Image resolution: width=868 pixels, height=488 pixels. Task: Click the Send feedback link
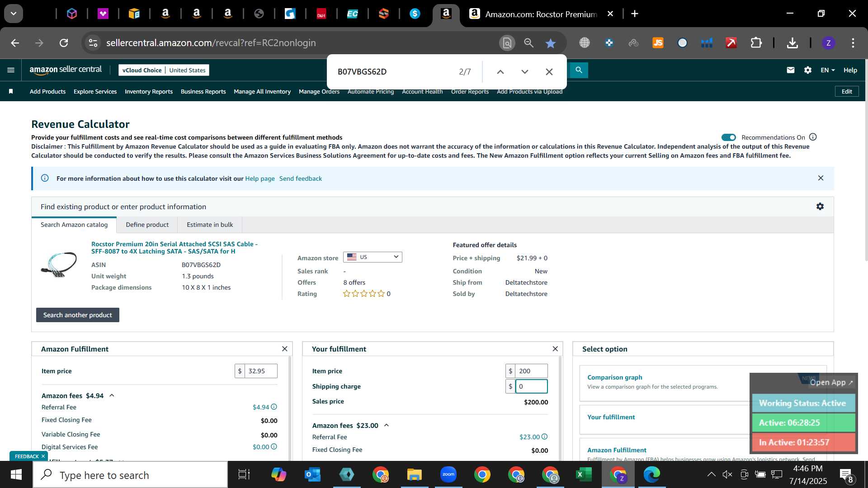click(x=301, y=178)
